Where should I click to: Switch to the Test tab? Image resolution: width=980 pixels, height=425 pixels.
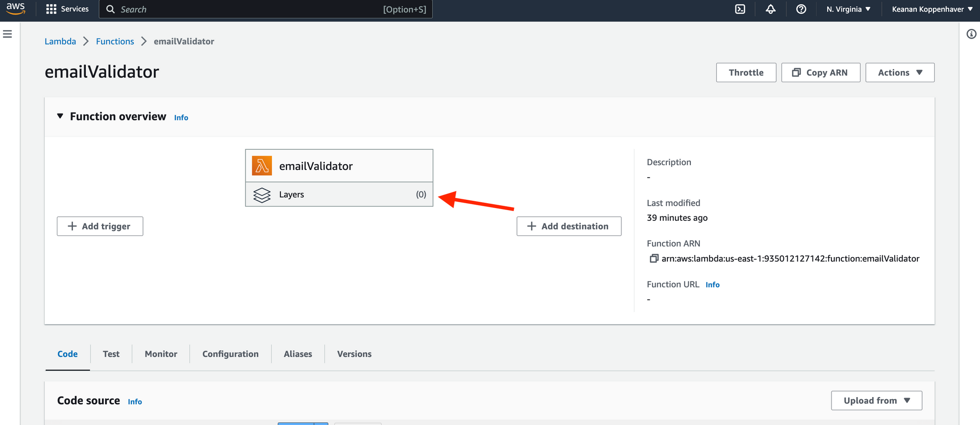[111, 354]
